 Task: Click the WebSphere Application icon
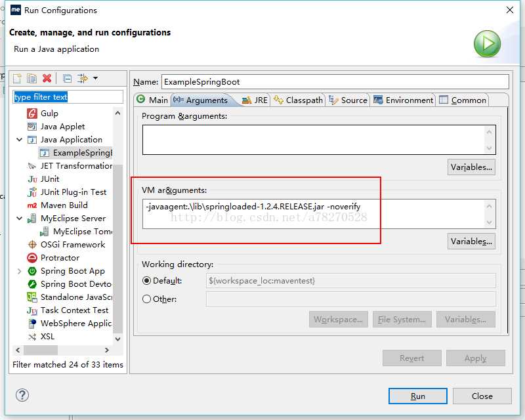tap(32, 324)
